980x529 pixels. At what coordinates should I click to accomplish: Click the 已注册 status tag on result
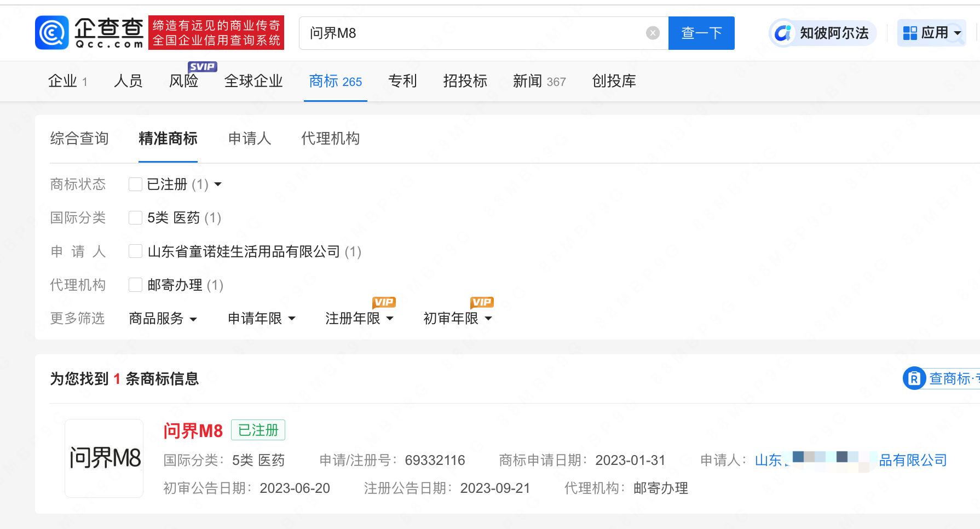[258, 430]
